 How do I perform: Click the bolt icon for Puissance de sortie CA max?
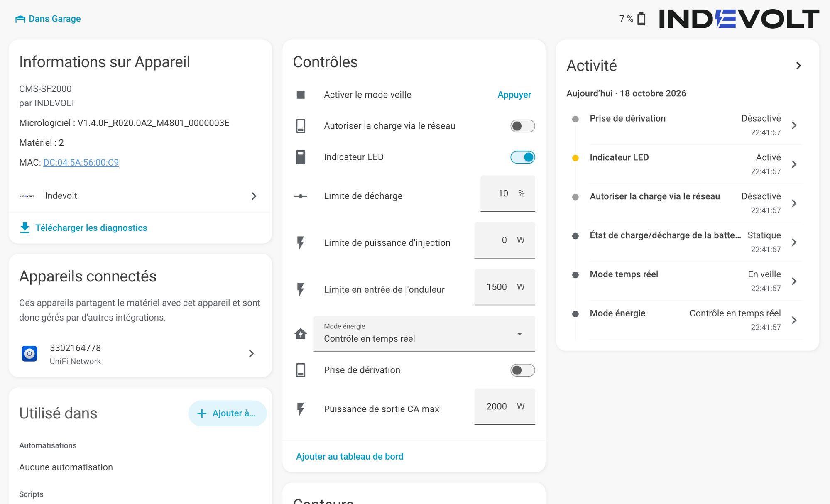[x=301, y=409]
